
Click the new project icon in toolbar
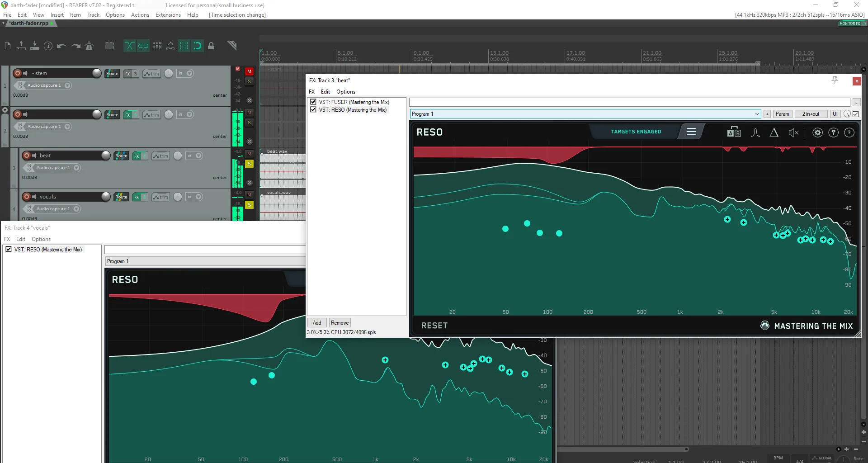[8, 46]
